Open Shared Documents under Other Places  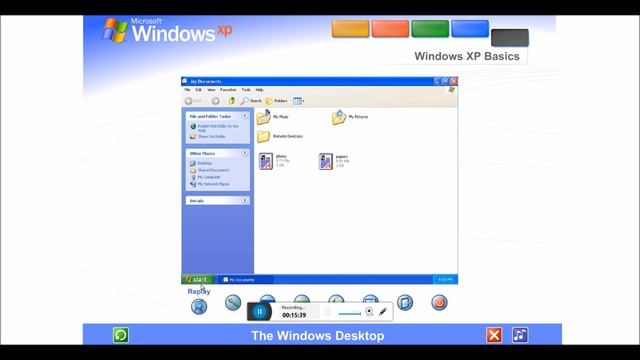210,170
